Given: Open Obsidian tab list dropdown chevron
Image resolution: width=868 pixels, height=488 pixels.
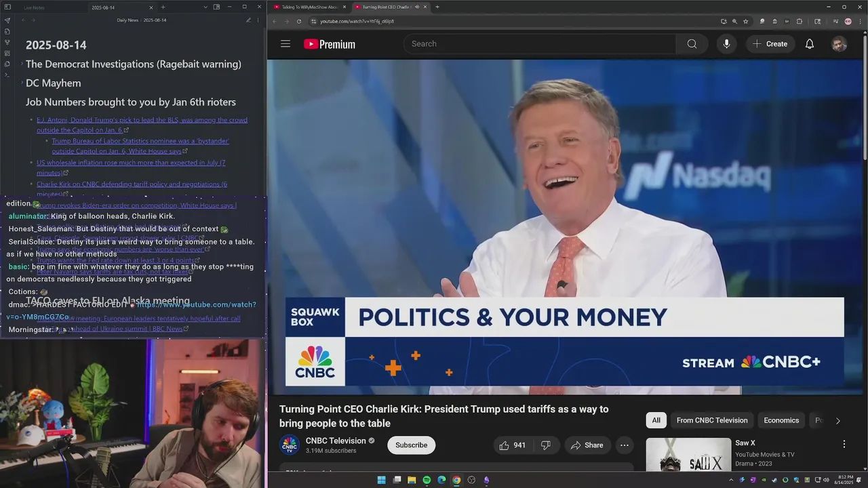Looking at the screenshot, I should (205, 7).
